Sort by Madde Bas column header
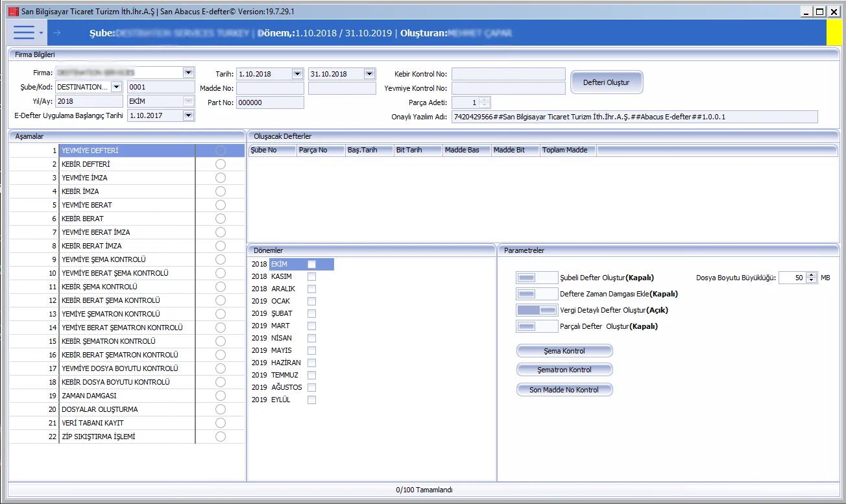846x504 pixels. click(x=466, y=150)
